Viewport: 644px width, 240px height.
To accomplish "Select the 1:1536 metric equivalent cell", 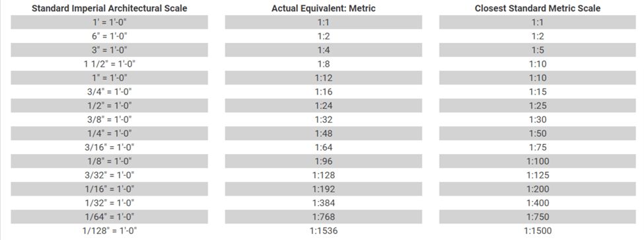I will [x=323, y=231].
